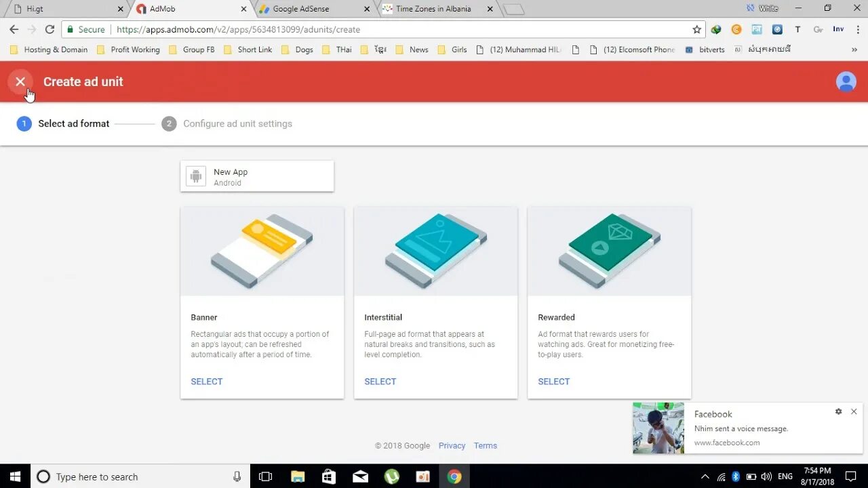The height and width of the screenshot is (488, 868).
Task: Open clock showing 7:54 PM
Action: [817, 476]
